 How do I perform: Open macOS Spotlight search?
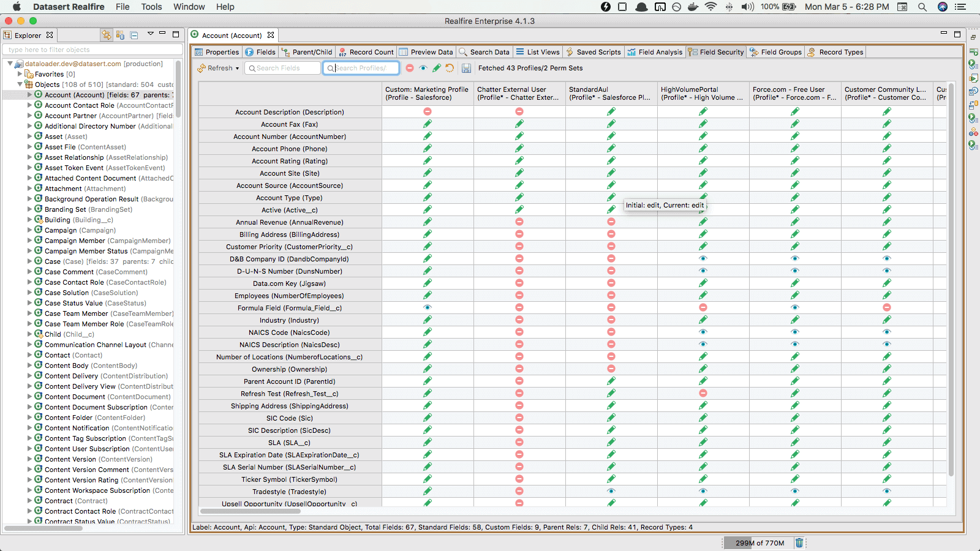(922, 7)
